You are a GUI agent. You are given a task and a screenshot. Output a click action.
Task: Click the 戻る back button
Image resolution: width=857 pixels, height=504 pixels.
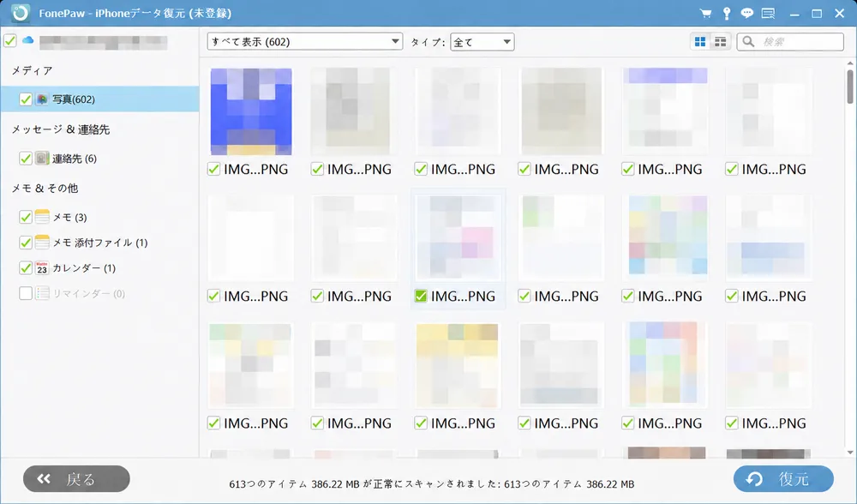pos(76,479)
